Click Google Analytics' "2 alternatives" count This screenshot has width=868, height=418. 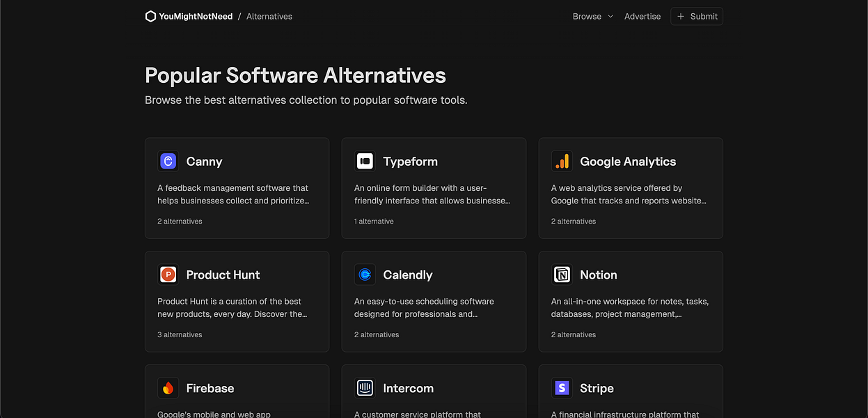coord(574,222)
